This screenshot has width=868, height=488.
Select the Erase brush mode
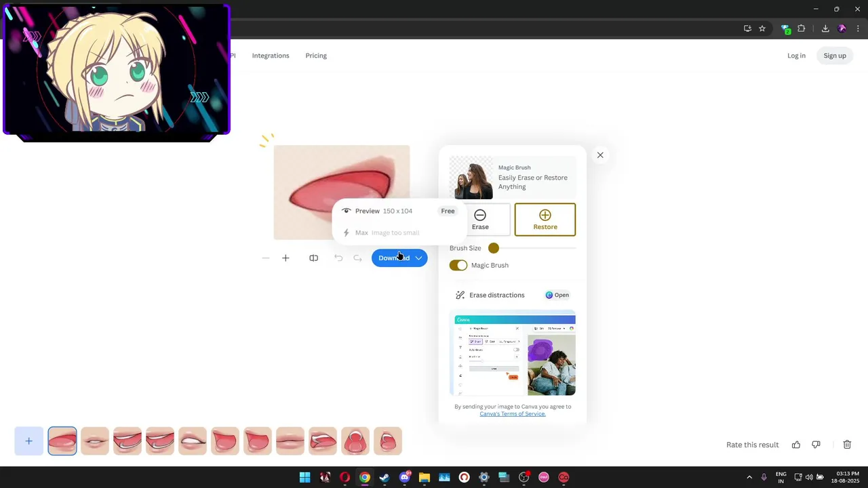480,220
